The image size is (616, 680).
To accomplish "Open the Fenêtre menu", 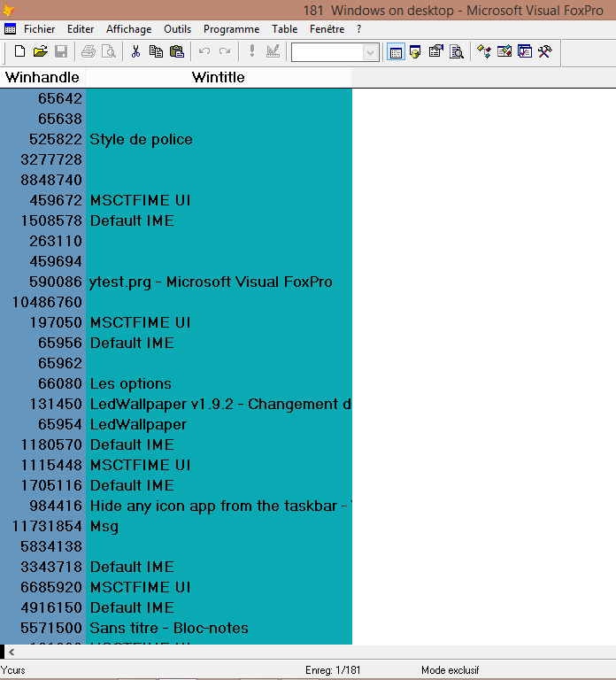I will pos(327,29).
